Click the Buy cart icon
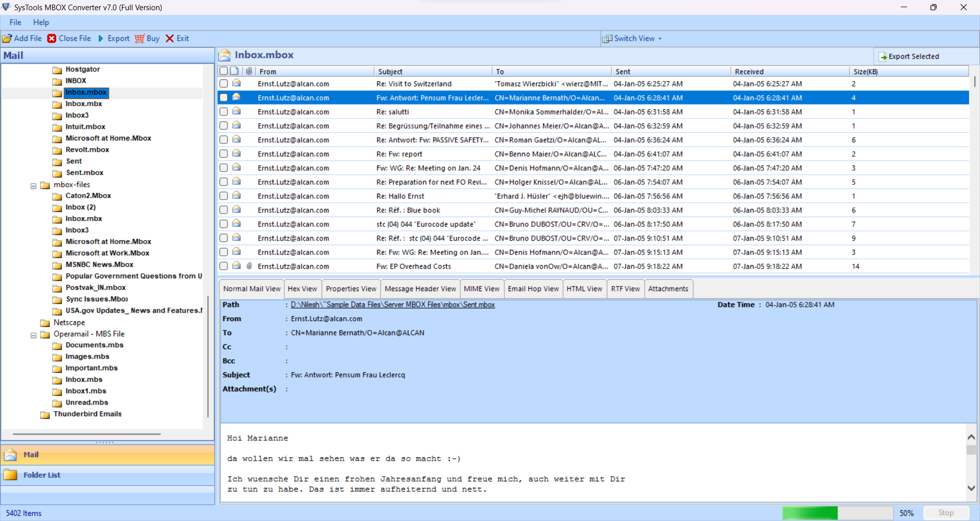This screenshot has width=980, height=521. tap(139, 38)
